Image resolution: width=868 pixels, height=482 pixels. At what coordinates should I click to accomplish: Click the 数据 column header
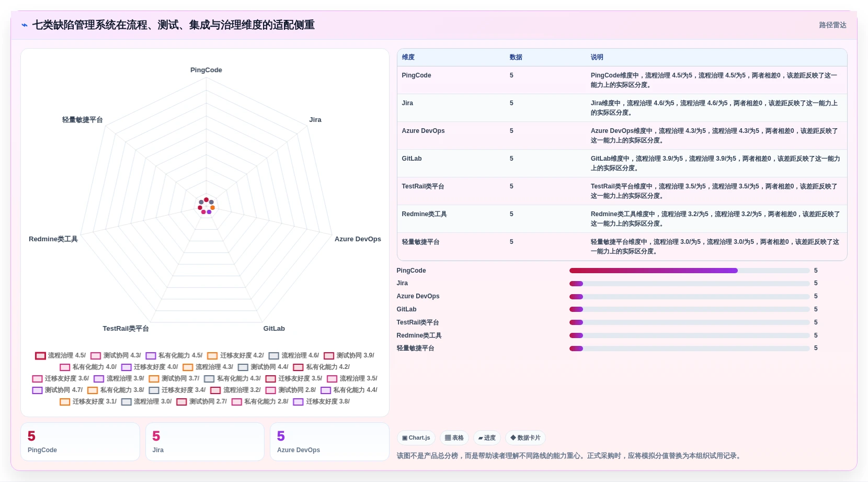click(516, 57)
